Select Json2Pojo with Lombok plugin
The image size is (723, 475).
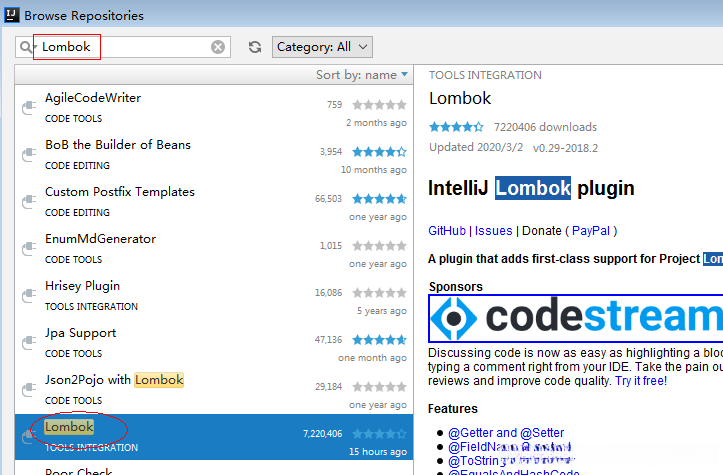point(214,391)
